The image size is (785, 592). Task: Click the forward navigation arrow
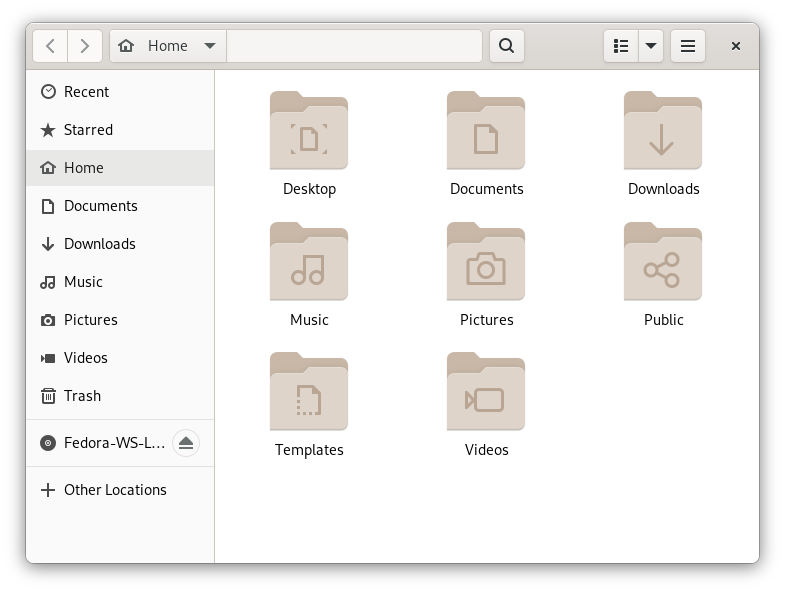85,46
